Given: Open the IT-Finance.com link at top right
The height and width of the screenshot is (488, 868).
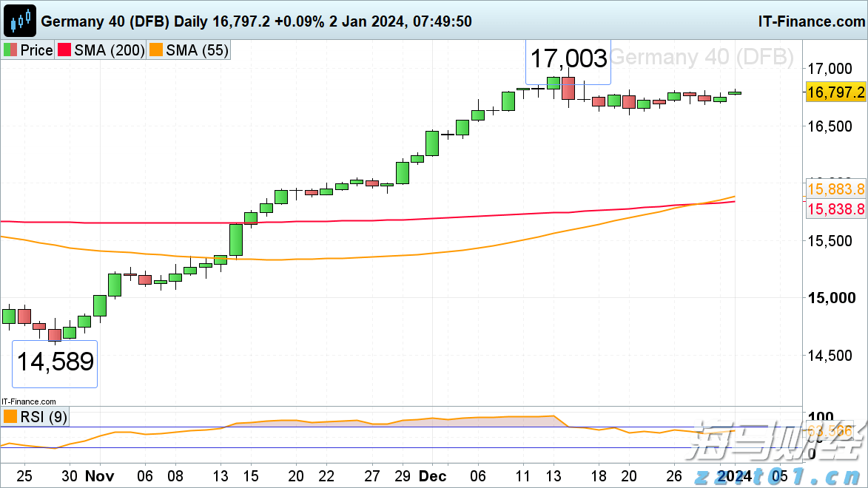Looking at the screenshot, I should pyautogui.click(x=810, y=21).
